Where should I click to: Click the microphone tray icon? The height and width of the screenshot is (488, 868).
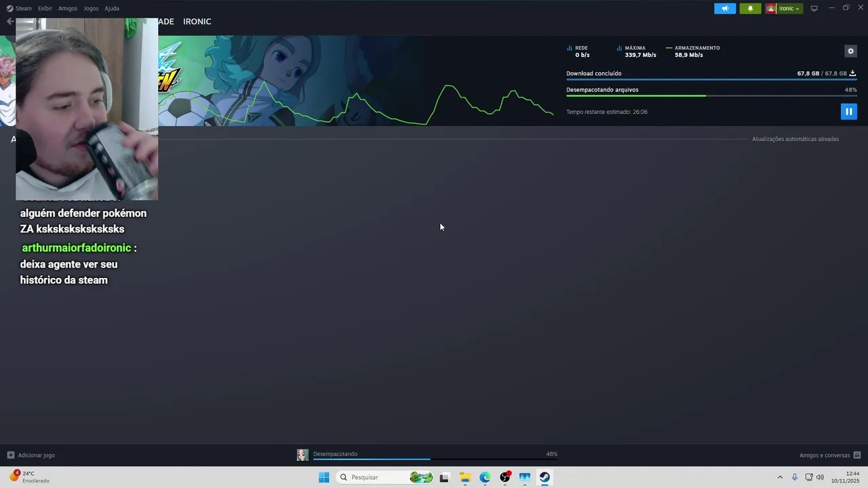795,477
